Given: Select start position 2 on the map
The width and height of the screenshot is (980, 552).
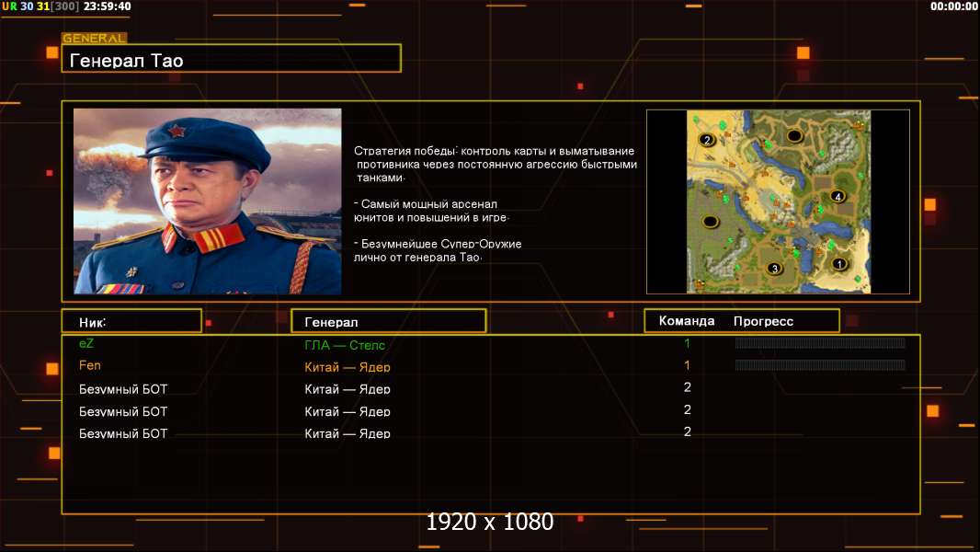Looking at the screenshot, I should (707, 140).
